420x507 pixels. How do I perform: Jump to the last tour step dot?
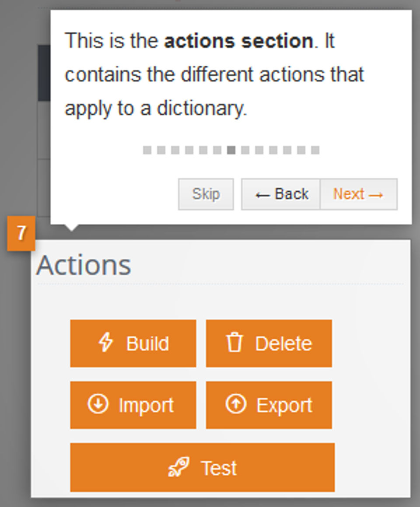pos(315,151)
